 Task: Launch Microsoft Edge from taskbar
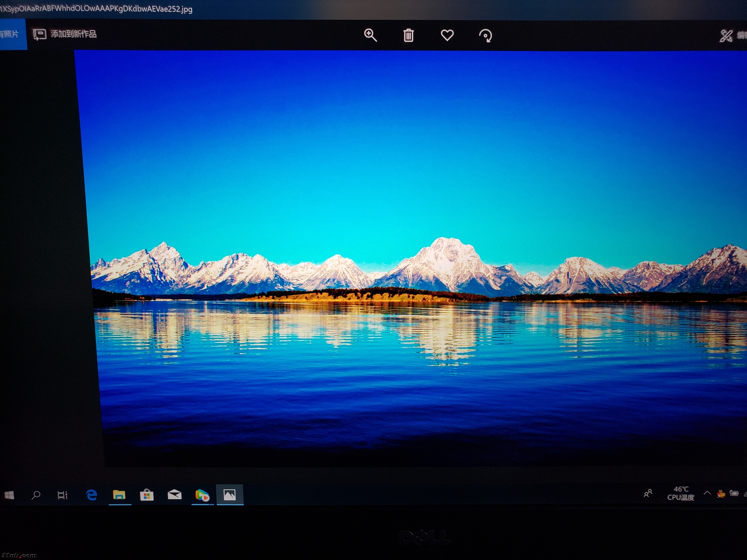point(92,495)
